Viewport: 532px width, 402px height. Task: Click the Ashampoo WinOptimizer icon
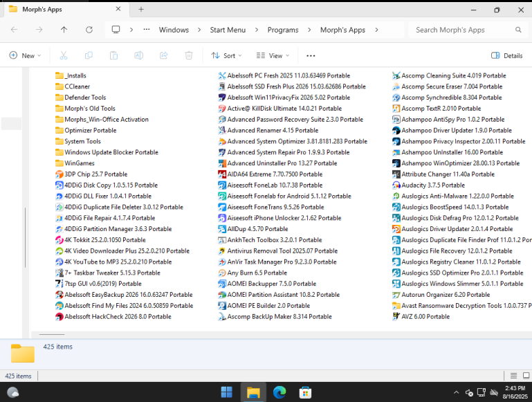click(396, 163)
